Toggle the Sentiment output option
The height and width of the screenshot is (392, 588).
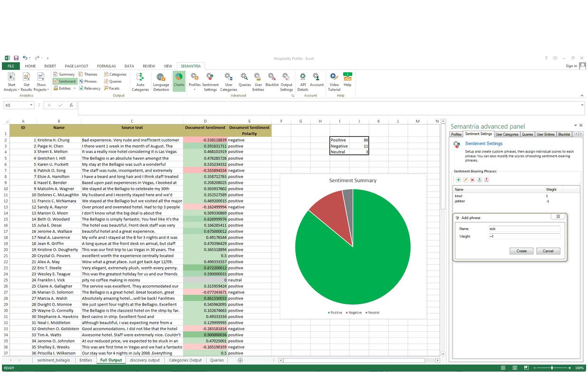(65, 81)
